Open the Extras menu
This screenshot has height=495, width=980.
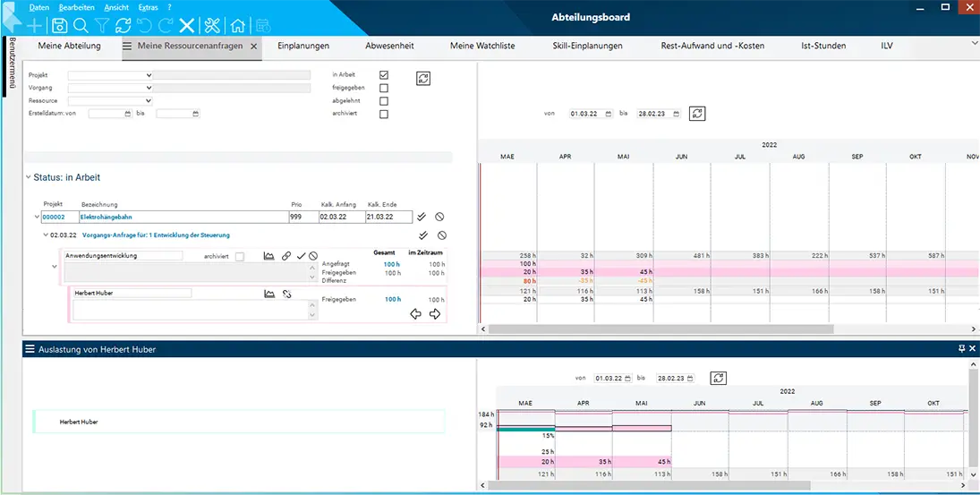coord(149,7)
